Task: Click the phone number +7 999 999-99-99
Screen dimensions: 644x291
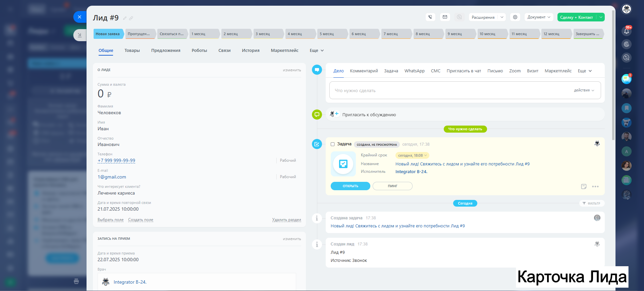Action: point(116,160)
